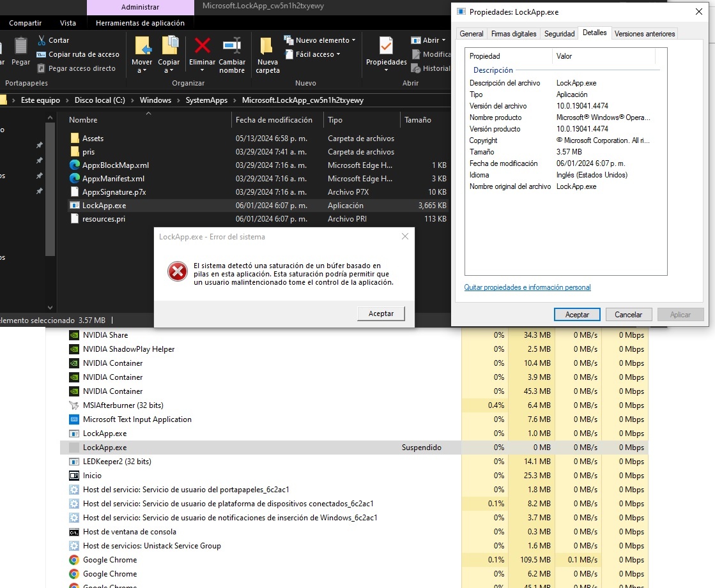Screen dimensions: 715x588
Task: Click Aceptar in the system error dialog
Action: [x=381, y=314]
